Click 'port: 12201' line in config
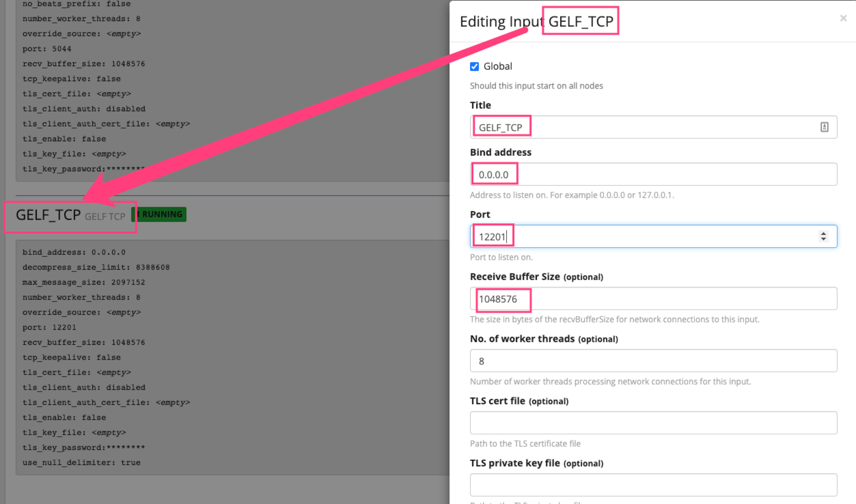Image resolution: width=856 pixels, height=504 pixels. [49, 327]
